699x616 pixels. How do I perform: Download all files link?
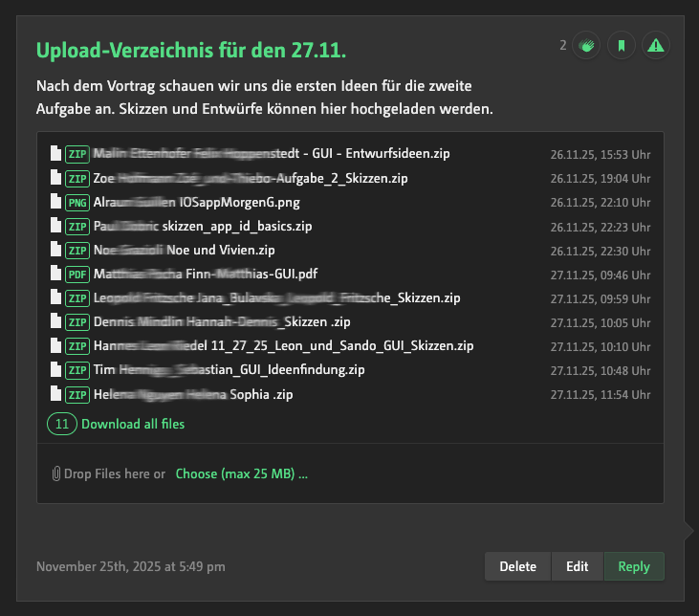(x=133, y=424)
